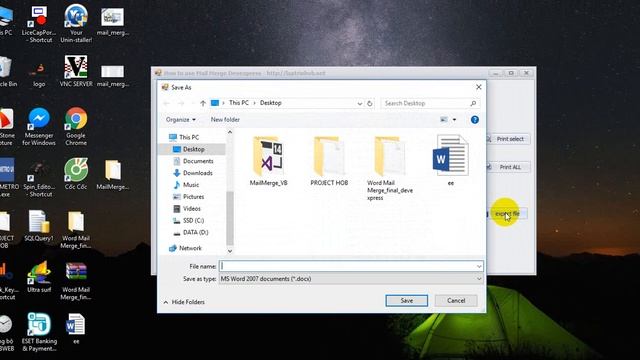This screenshot has height=360, width=640.
Task: Select Pictures in the navigation tree
Action: [x=193, y=197]
